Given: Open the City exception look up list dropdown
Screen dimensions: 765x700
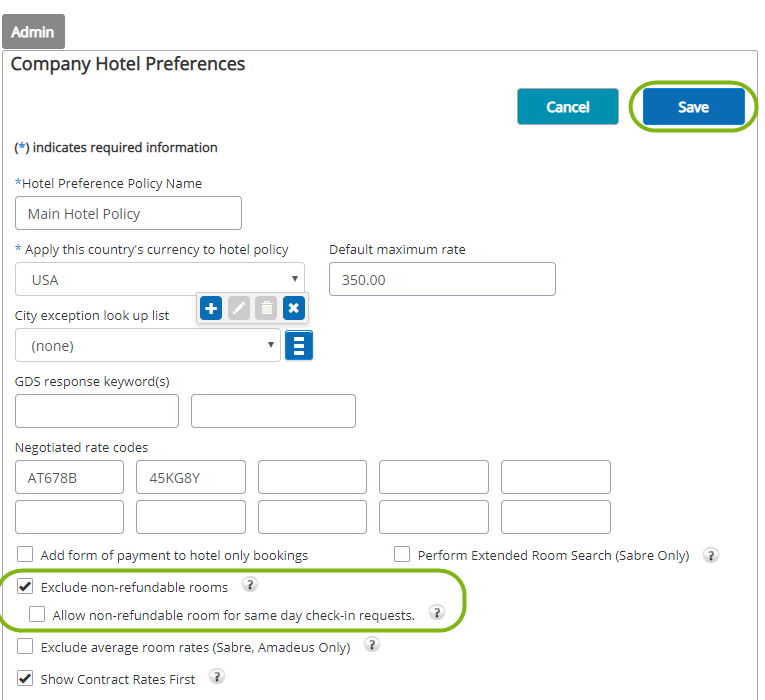Looking at the screenshot, I should (x=147, y=345).
